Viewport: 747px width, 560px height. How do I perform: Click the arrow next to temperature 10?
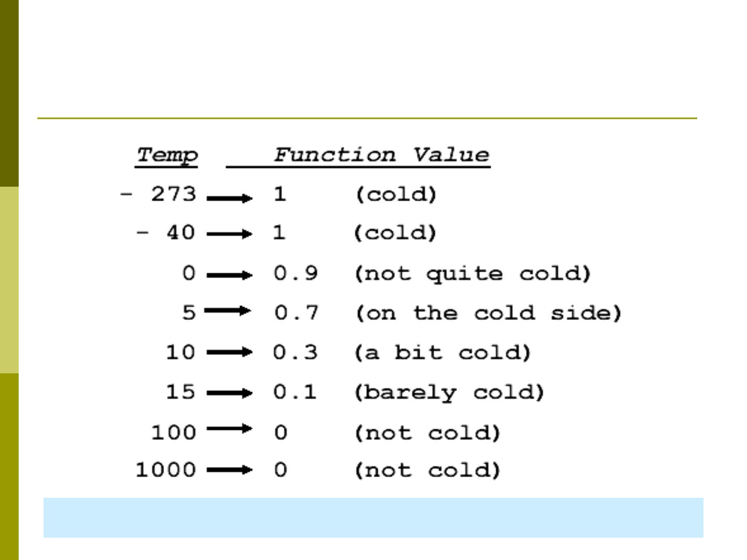point(229,353)
